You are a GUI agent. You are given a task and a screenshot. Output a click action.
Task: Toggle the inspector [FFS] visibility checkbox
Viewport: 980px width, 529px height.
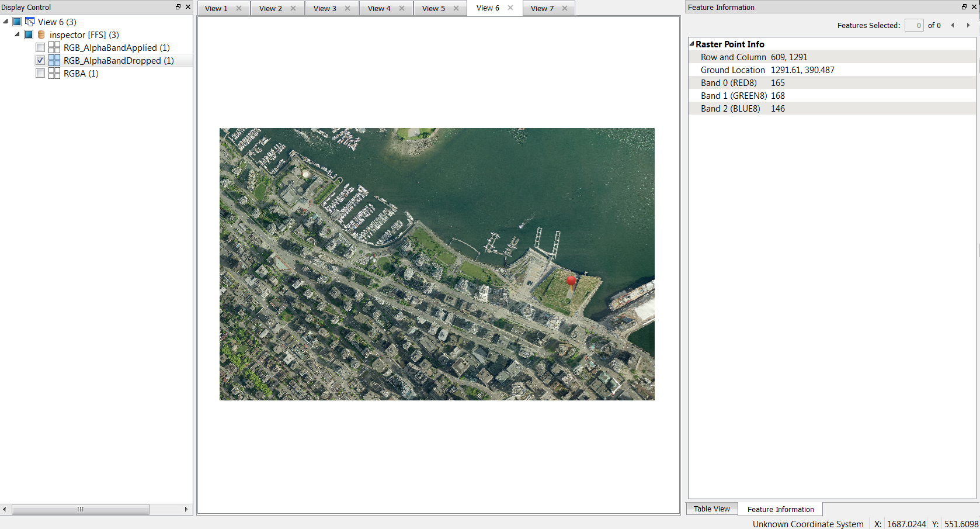(29, 34)
